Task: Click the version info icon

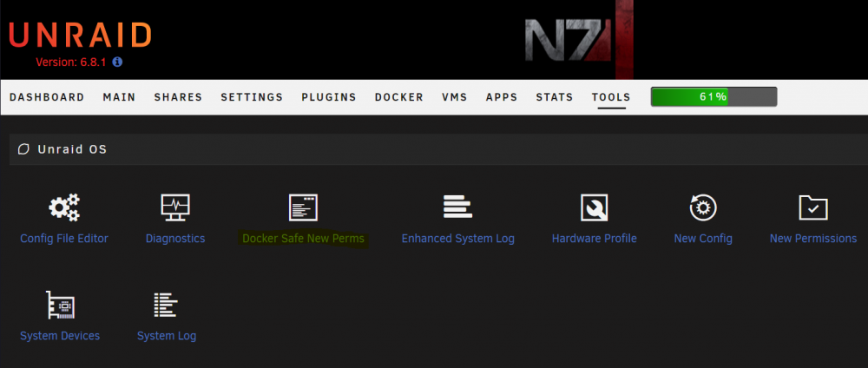Action: pos(117,62)
